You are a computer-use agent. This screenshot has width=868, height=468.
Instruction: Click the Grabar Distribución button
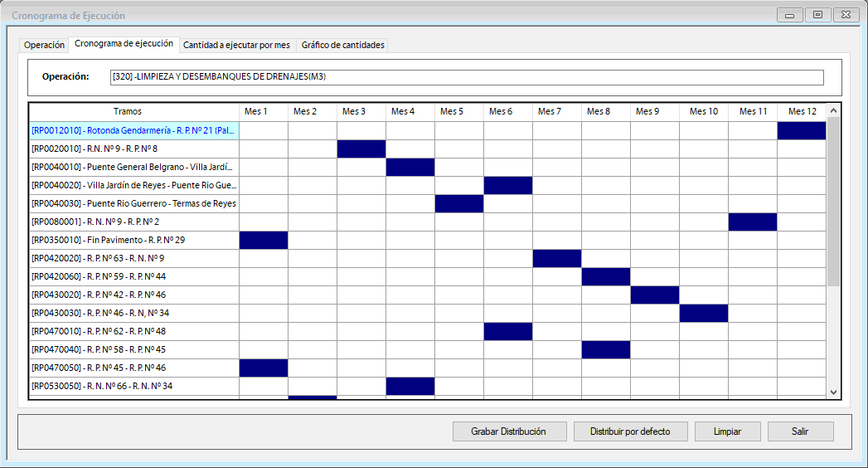point(510,431)
